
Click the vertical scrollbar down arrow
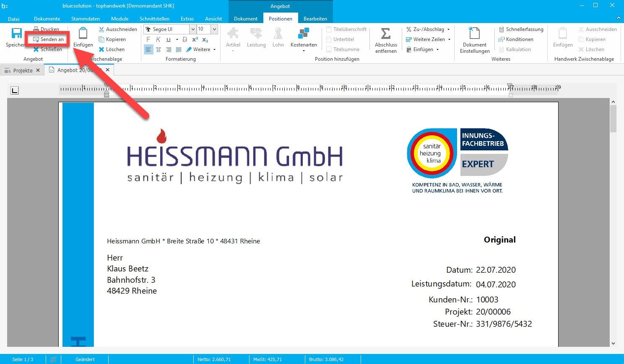pyautogui.click(x=613, y=343)
